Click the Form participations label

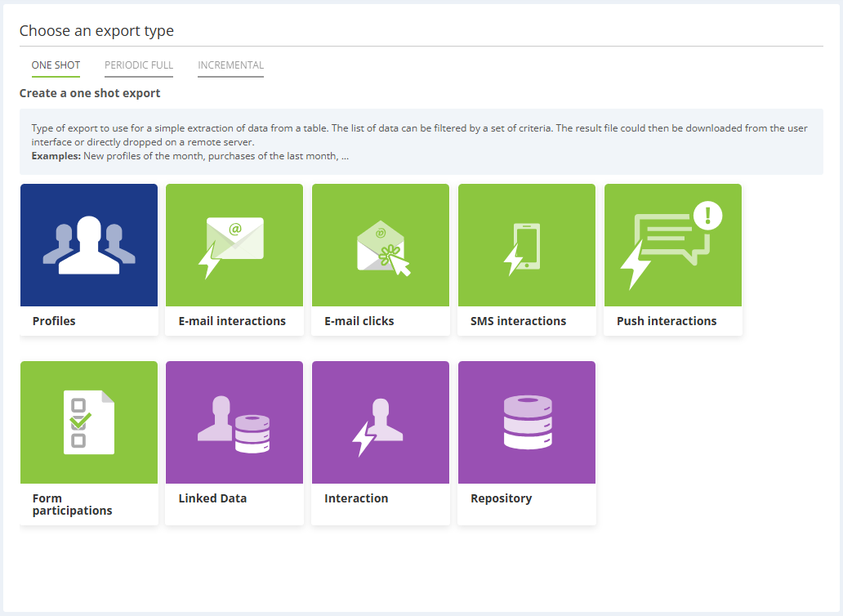point(72,504)
